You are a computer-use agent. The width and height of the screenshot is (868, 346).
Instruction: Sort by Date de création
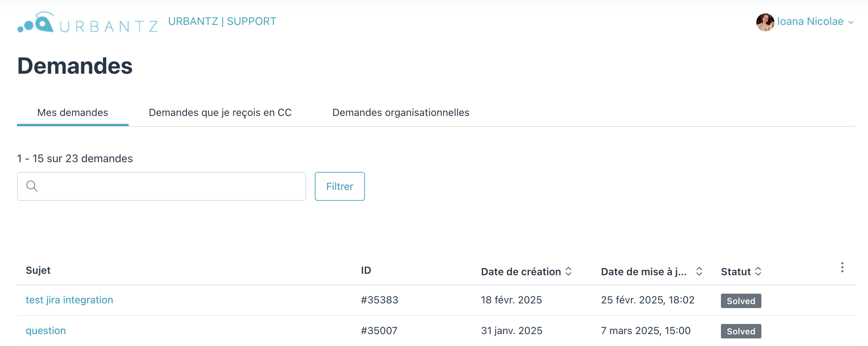pos(526,272)
